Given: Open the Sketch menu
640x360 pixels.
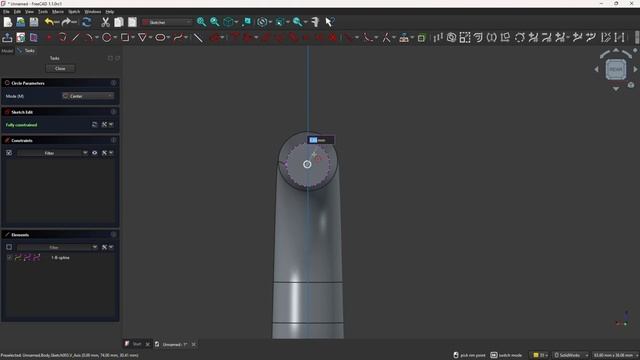Looking at the screenshot, I should 74,11.
